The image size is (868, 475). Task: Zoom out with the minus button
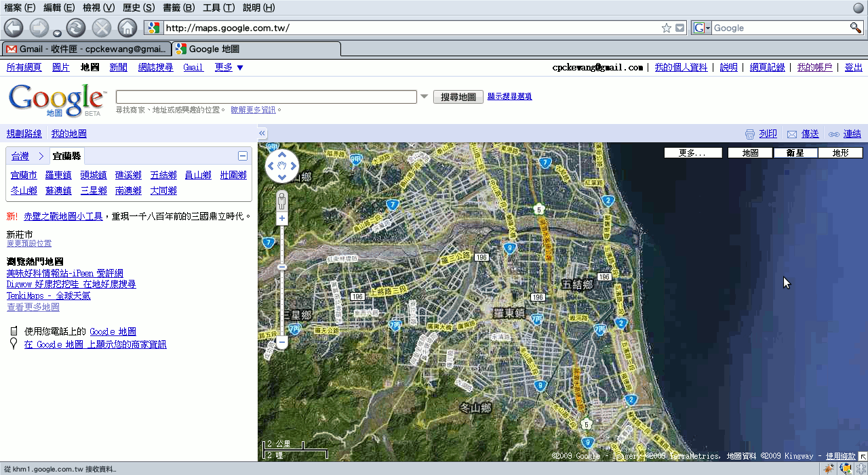[x=282, y=344]
